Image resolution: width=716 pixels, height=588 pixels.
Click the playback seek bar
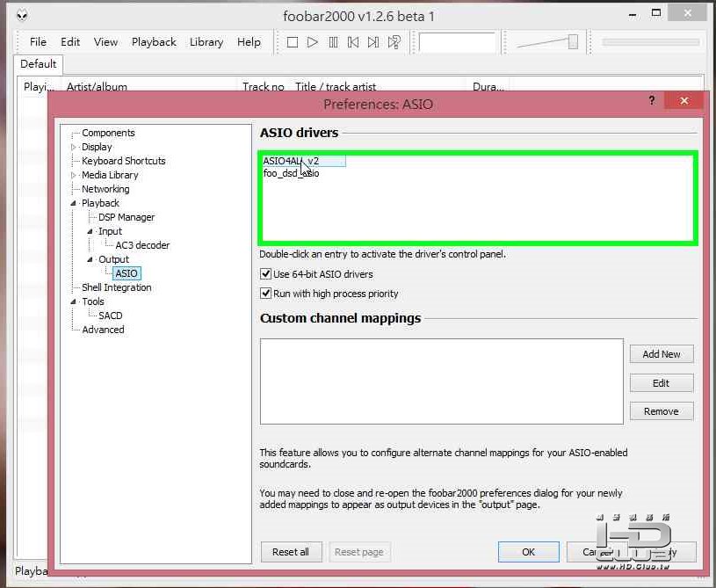(x=650, y=42)
